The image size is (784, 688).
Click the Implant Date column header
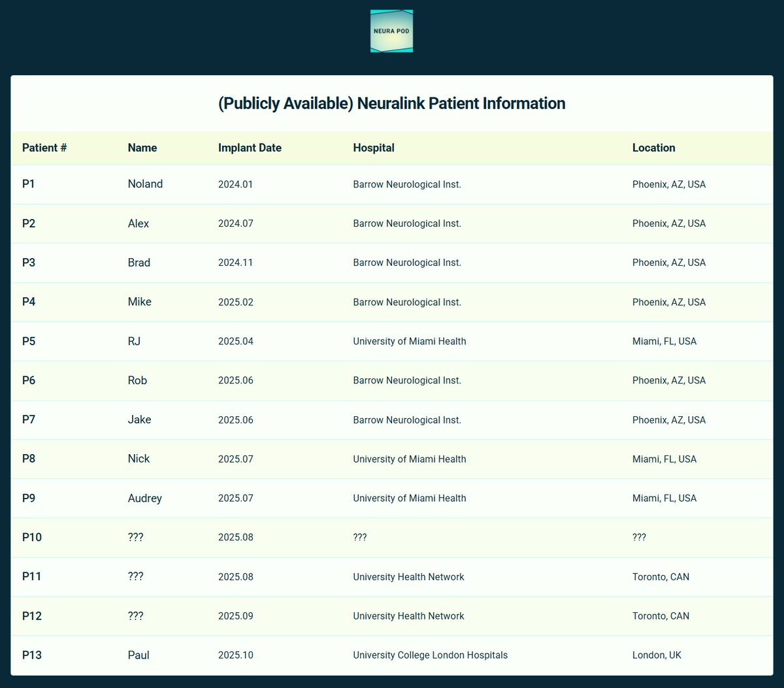[250, 148]
